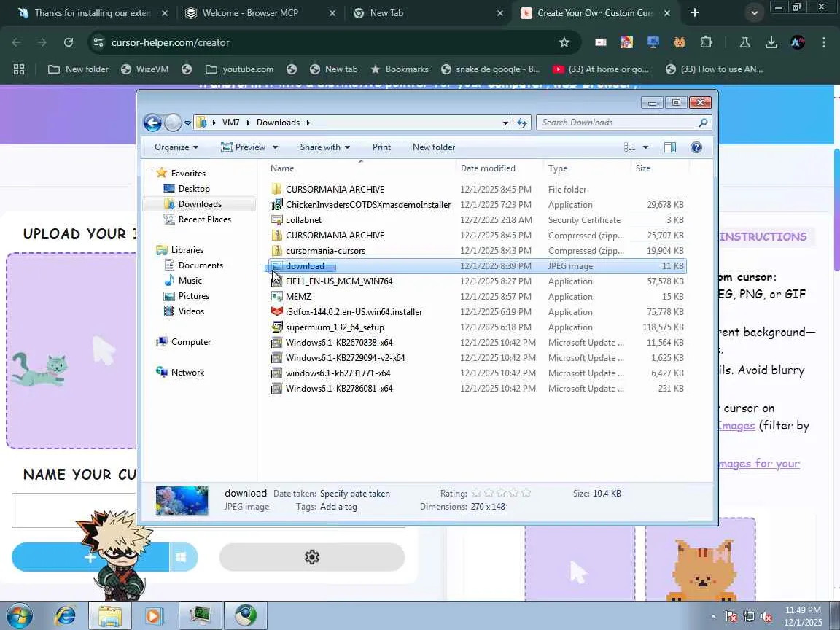This screenshot has height=630, width=840.
Task: Open a new browser tab
Action: point(695,13)
